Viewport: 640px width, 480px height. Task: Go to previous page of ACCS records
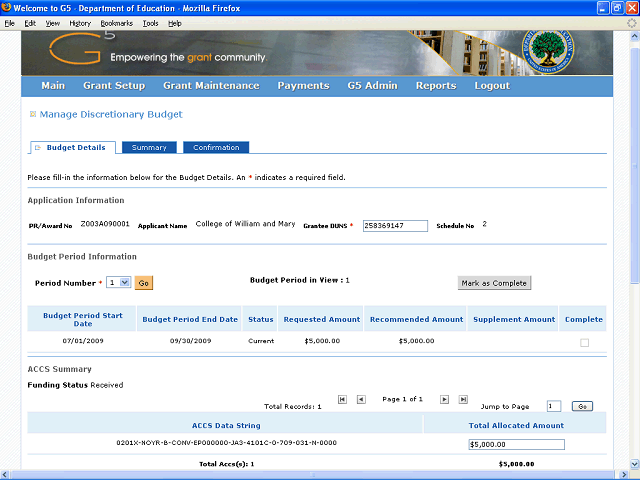tap(361, 399)
